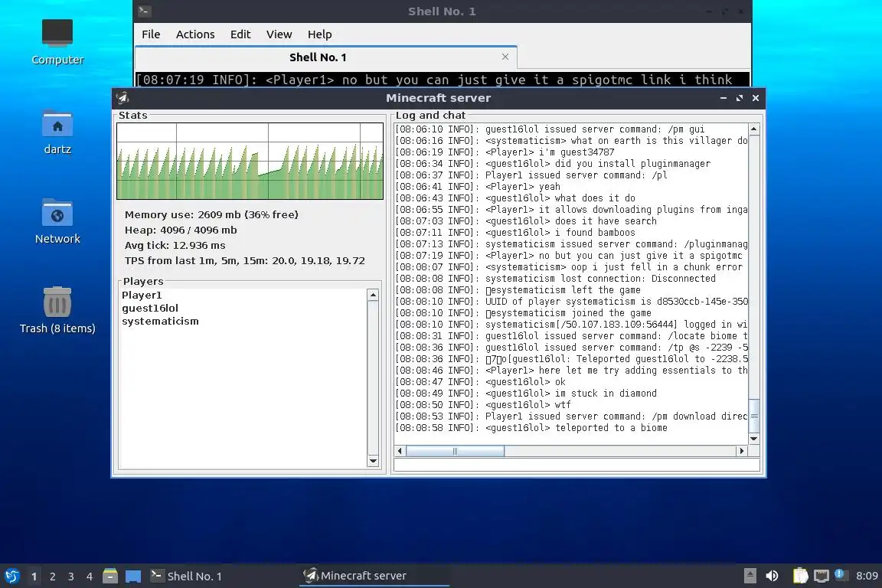This screenshot has width=882, height=588.
Task: Select Player1 in the Players list
Action: 142,296
